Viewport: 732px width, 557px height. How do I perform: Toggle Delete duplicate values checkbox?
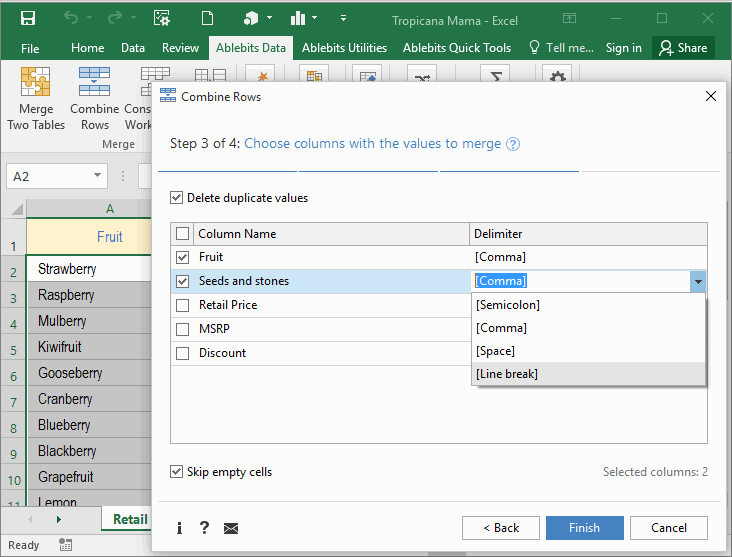click(x=176, y=197)
